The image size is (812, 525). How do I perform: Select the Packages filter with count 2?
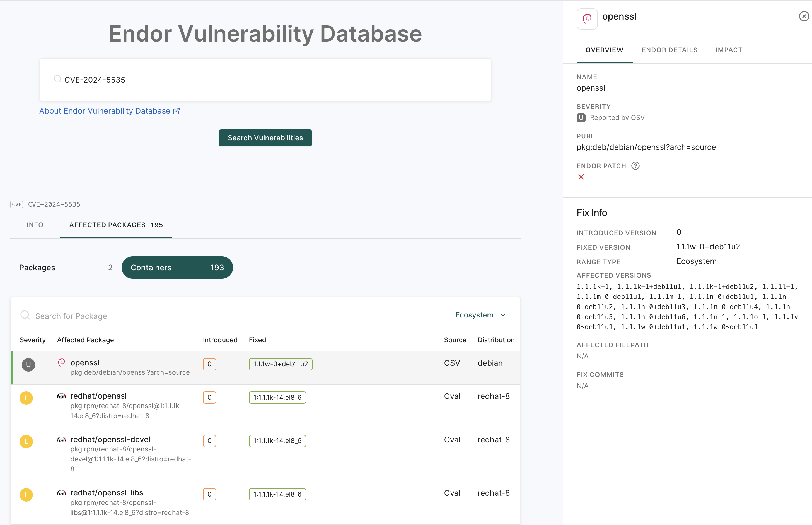coord(66,268)
